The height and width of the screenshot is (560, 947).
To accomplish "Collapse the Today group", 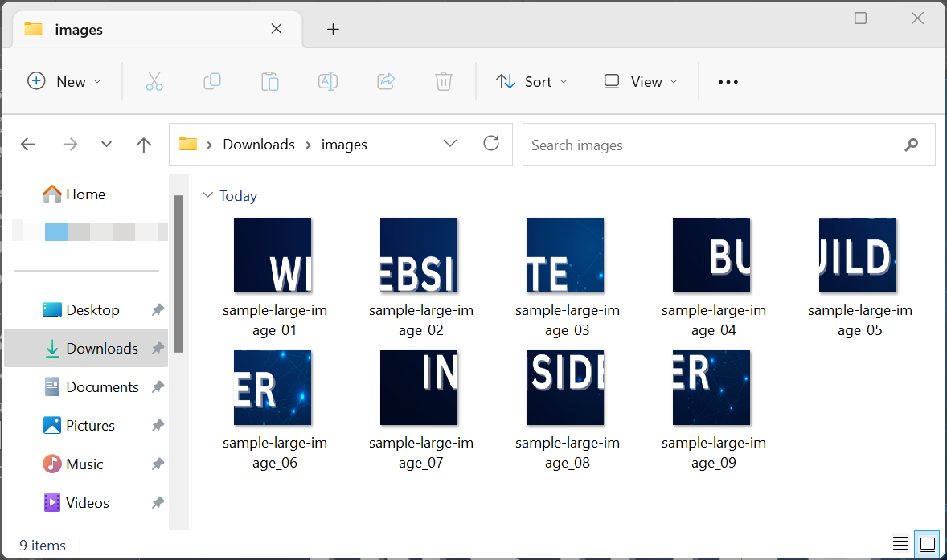I will 209,195.
